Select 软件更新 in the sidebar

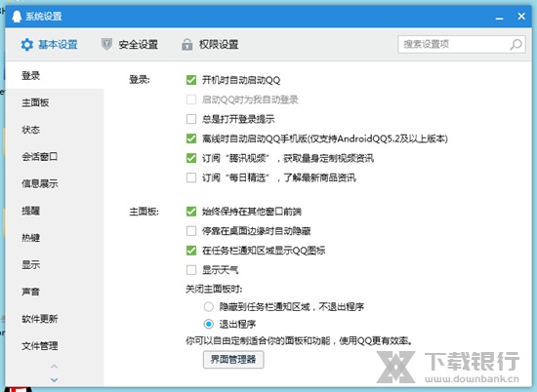[55, 319]
